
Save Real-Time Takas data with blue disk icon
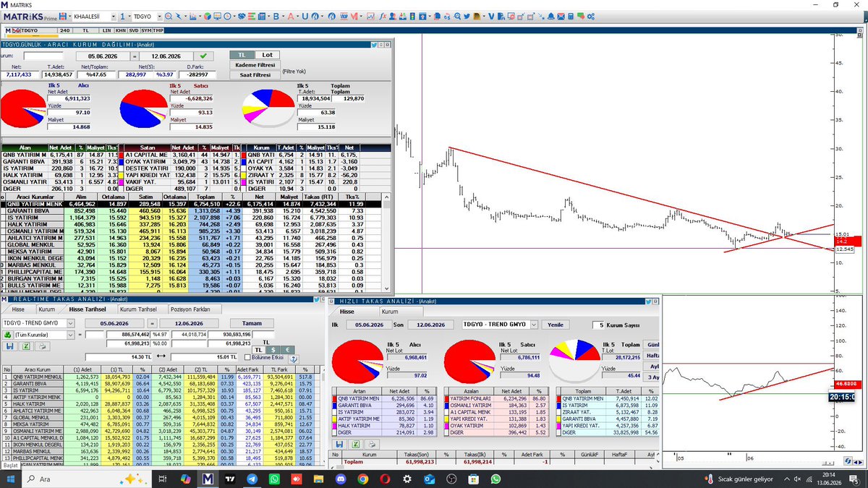(x=10, y=346)
